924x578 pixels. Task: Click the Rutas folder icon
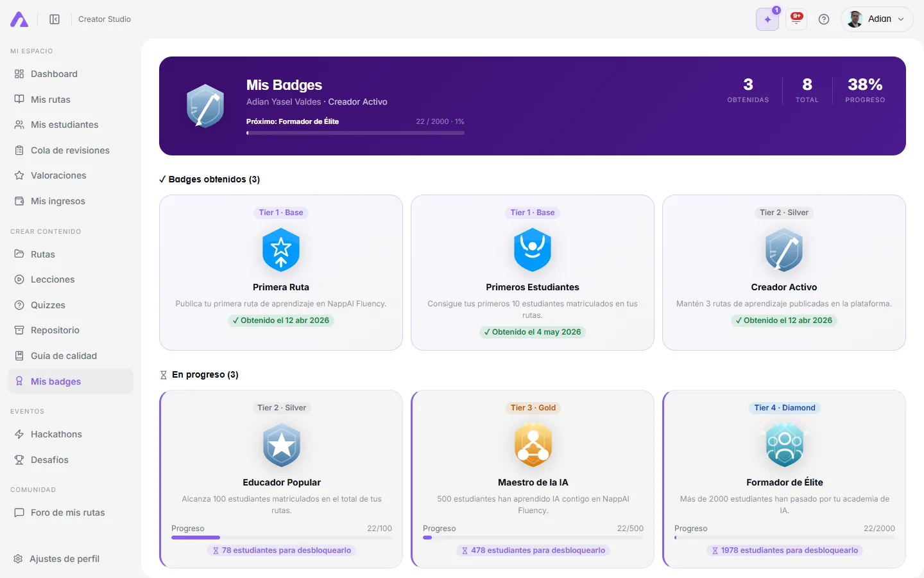19,254
